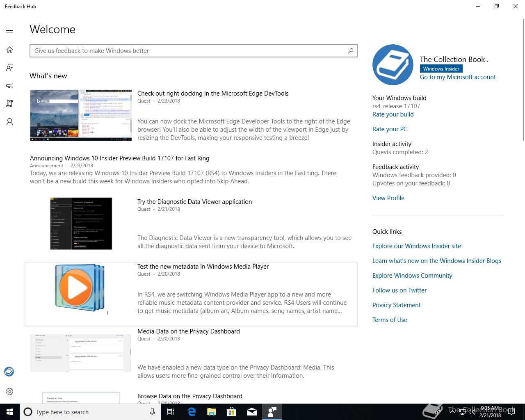Viewport: 525px width, 420px height.
Task: Click volume icon in system tray
Action: pos(472,412)
